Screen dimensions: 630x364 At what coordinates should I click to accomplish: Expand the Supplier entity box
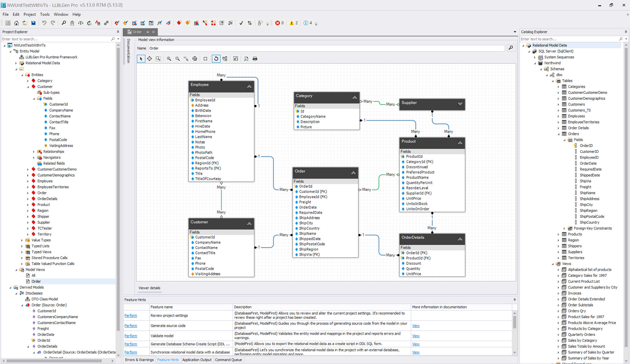tap(460, 104)
